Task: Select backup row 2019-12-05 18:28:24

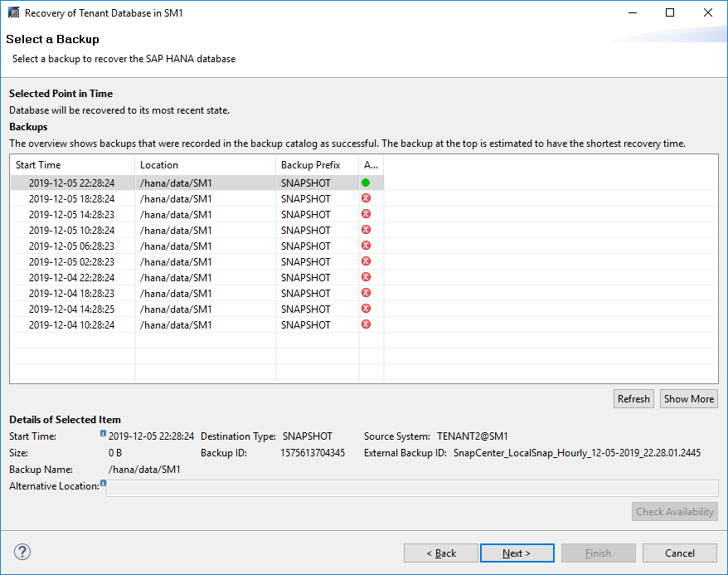Action: coord(197,199)
